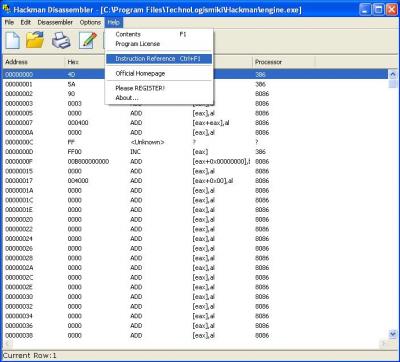Select the row at address 0000002A
The image size is (400, 362).
(x=196, y=268)
